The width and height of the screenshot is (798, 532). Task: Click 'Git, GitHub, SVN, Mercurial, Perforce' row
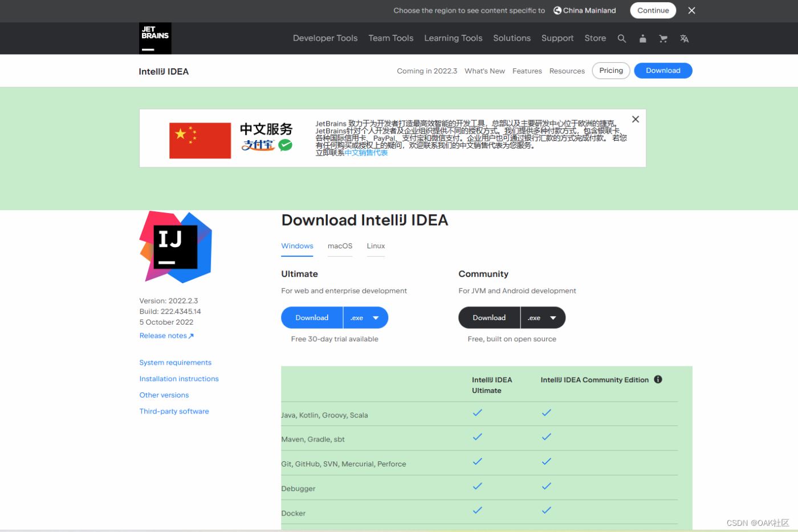(344, 464)
